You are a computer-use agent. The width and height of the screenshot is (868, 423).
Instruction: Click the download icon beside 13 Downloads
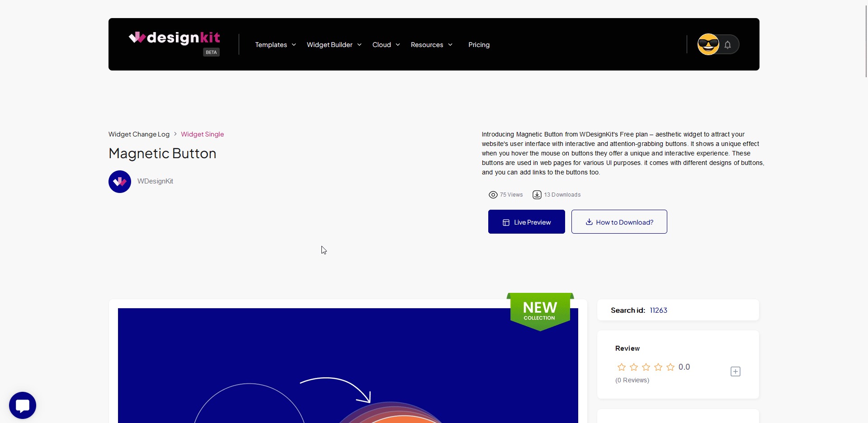537,195
